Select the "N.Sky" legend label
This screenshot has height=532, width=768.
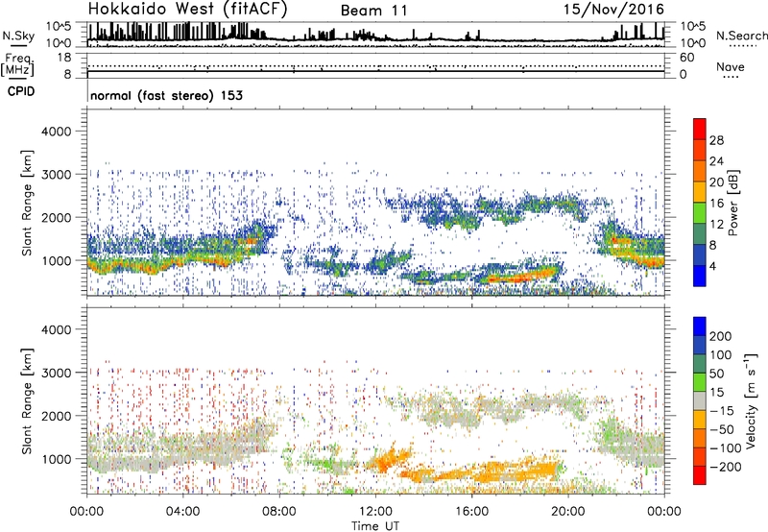(18, 36)
